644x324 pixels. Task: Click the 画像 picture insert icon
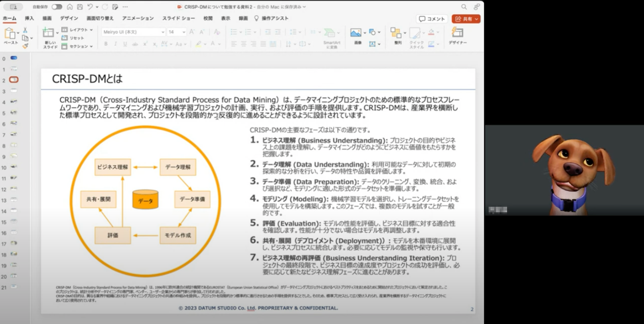[x=356, y=33]
